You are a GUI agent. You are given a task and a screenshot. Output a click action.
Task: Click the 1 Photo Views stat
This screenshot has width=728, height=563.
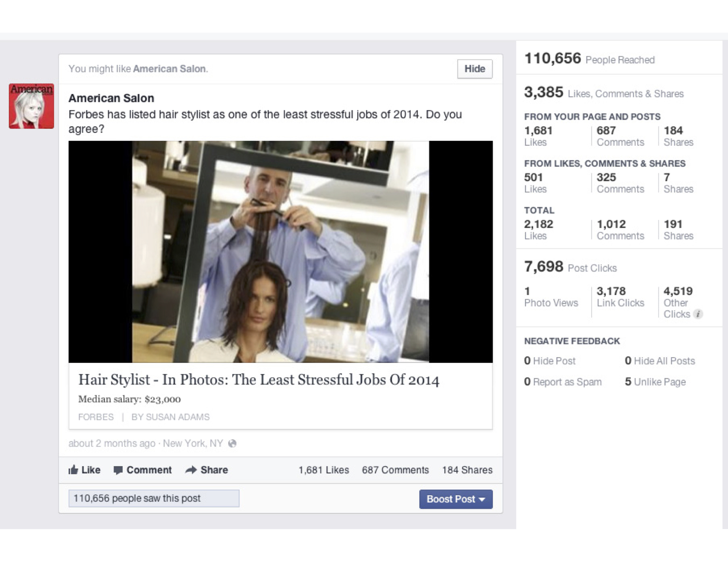point(551,297)
